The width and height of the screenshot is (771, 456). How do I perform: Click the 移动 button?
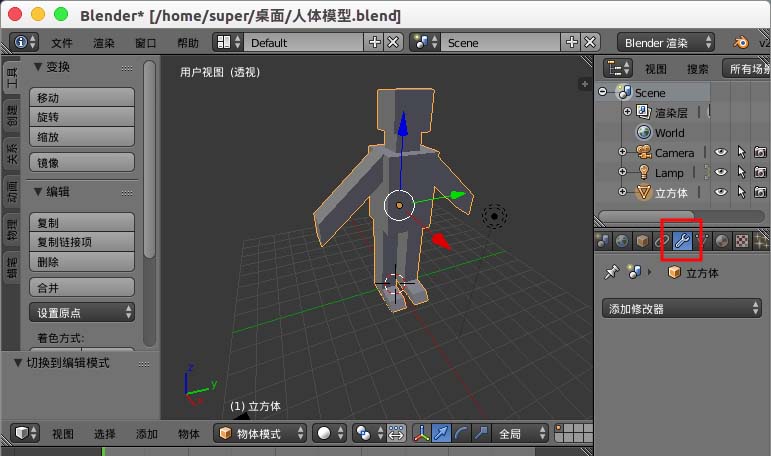coord(82,97)
